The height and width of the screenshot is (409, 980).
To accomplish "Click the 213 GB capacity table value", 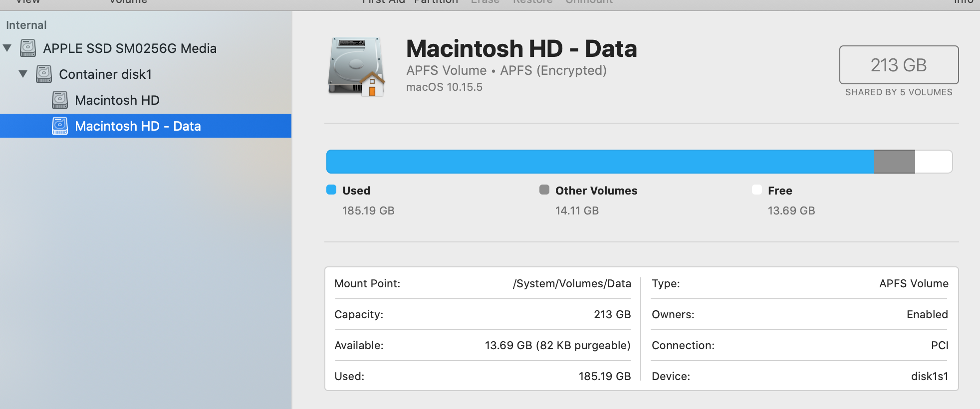I will (x=612, y=314).
